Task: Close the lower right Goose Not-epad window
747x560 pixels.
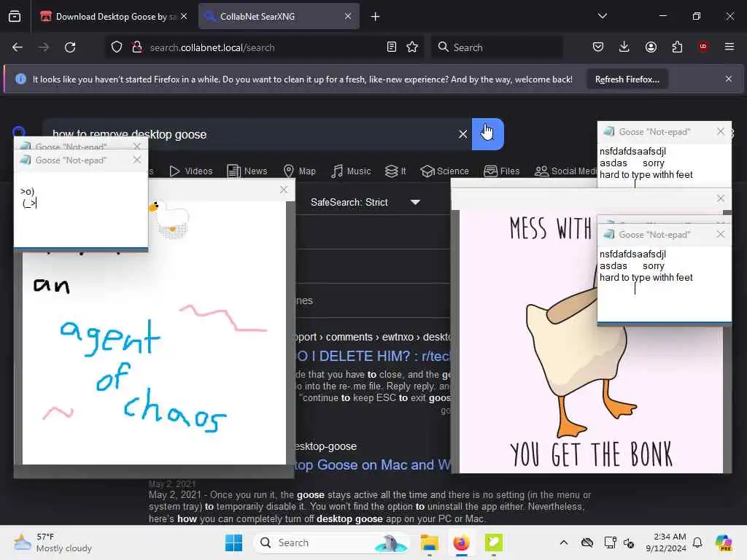Action: tap(720, 234)
